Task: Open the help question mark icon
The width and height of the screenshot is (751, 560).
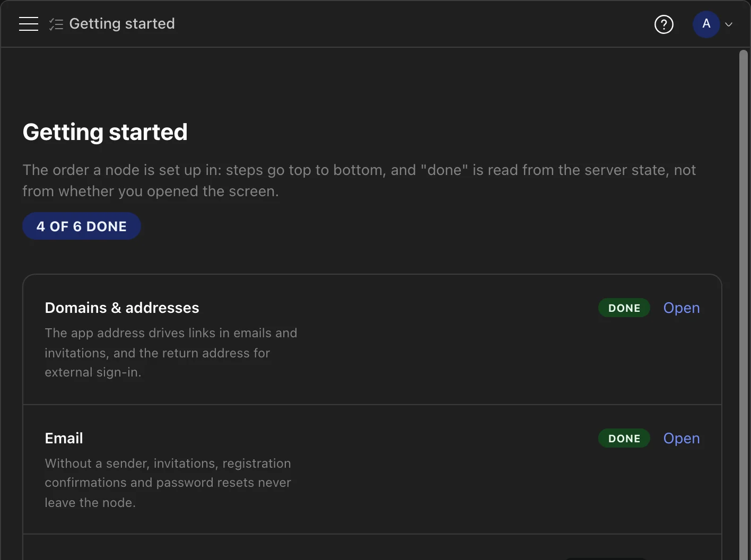Action: point(664,24)
